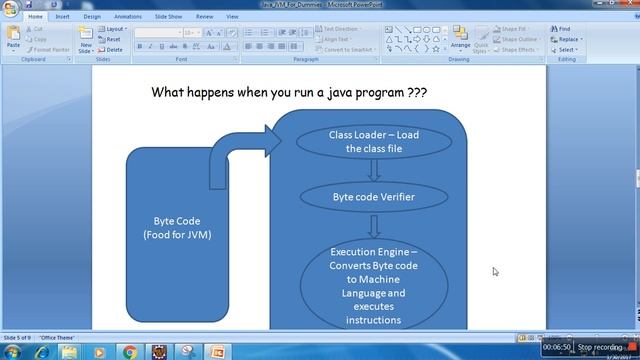Switch to the Slide Show tab

[168, 17]
